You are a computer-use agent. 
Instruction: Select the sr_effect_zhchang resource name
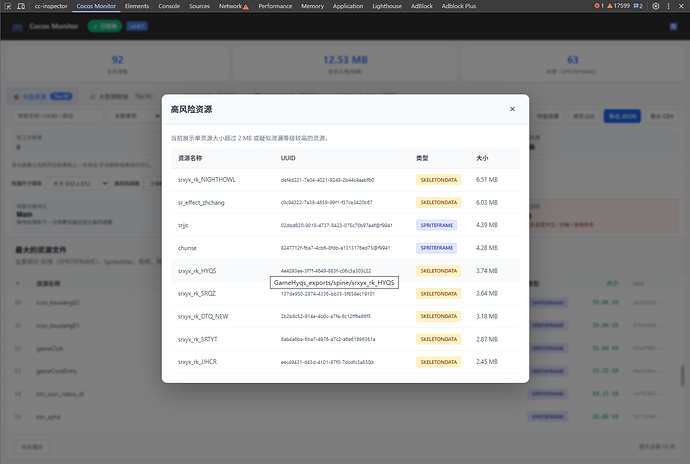pyautogui.click(x=201, y=203)
